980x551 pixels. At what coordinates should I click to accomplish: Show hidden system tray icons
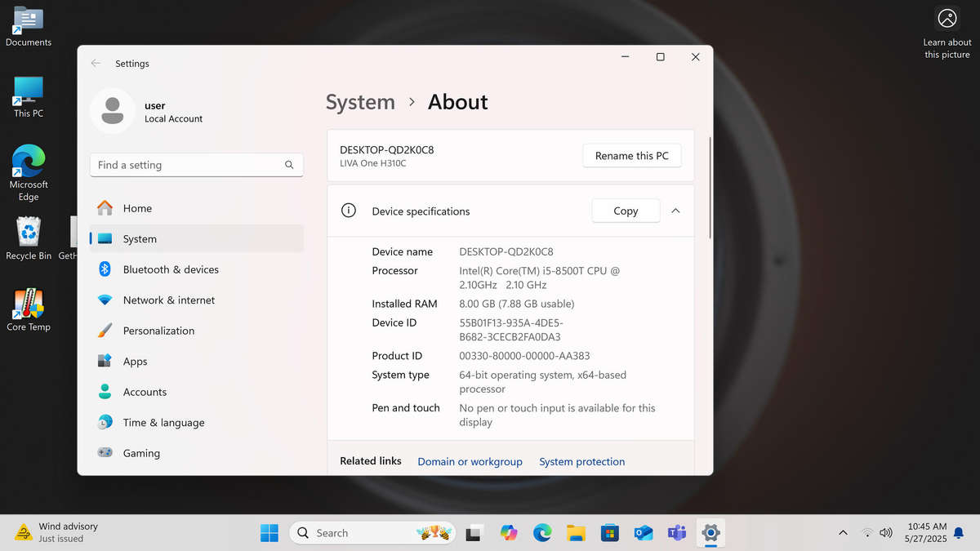[x=843, y=533]
